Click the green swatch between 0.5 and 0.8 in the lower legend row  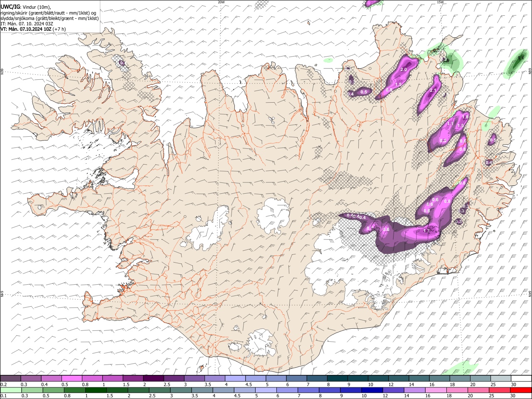point(53,390)
